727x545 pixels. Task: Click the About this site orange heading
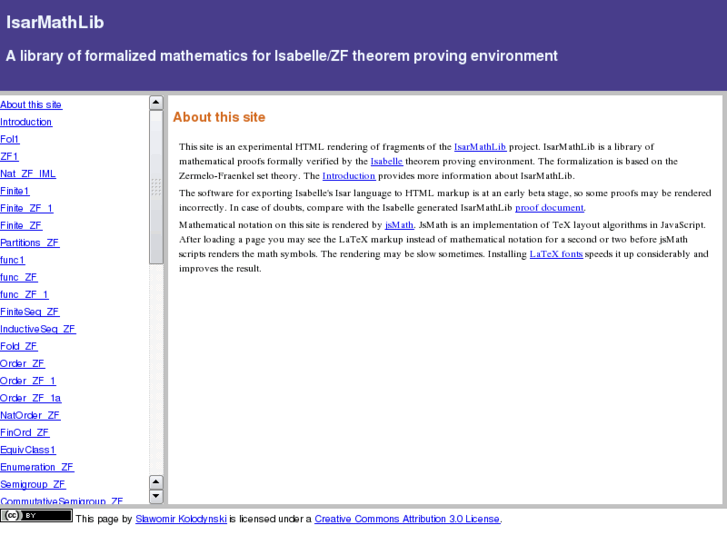coord(219,117)
